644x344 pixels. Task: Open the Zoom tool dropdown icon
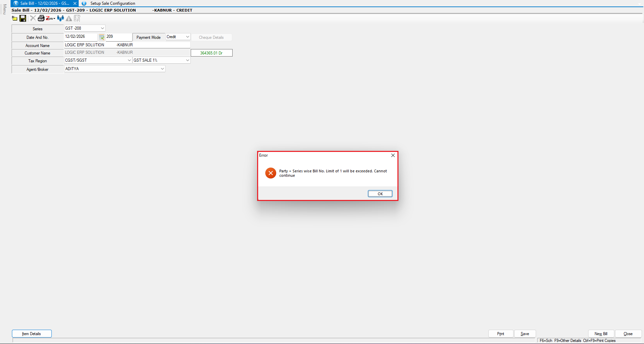click(x=50, y=18)
